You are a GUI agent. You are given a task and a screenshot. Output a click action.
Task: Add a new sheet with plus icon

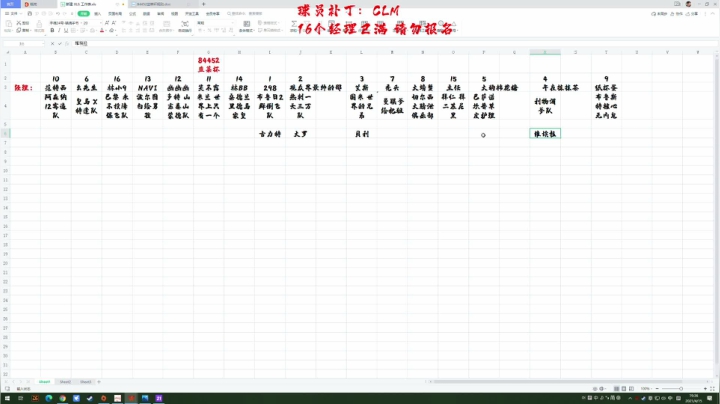click(x=99, y=382)
